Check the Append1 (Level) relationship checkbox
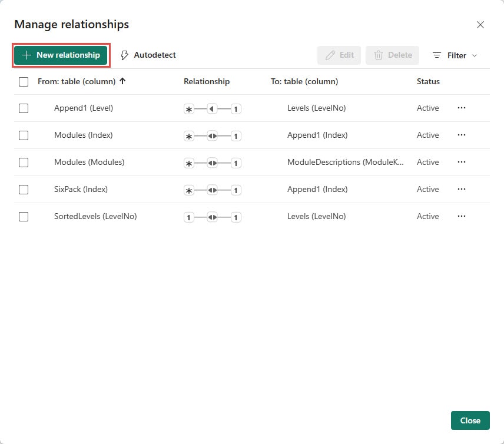The image size is (504, 444). coord(24,108)
